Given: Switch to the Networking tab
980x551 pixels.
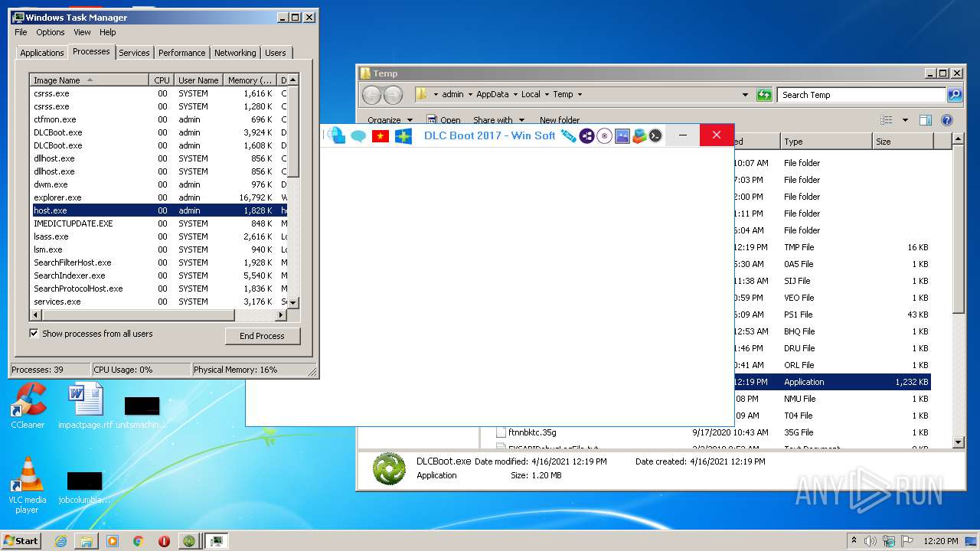Looking at the screenshot, I should tap(235, 53).
